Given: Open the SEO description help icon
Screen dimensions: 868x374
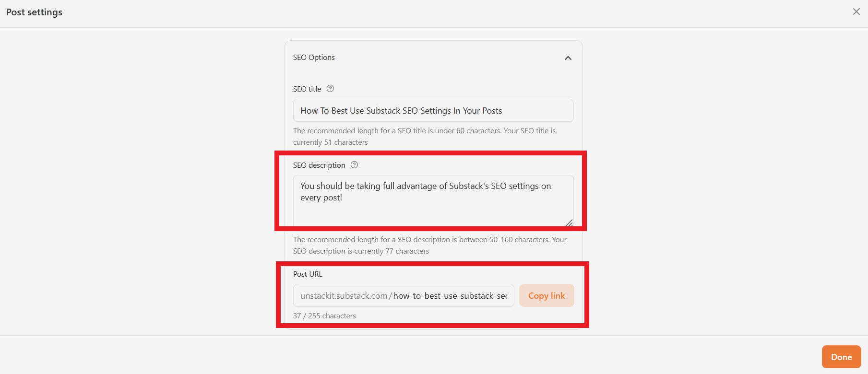Looking at the screenshot, I should [354, 165].
